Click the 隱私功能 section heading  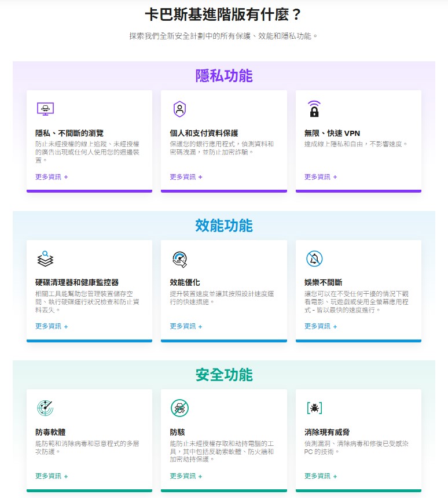pos(224,76)
